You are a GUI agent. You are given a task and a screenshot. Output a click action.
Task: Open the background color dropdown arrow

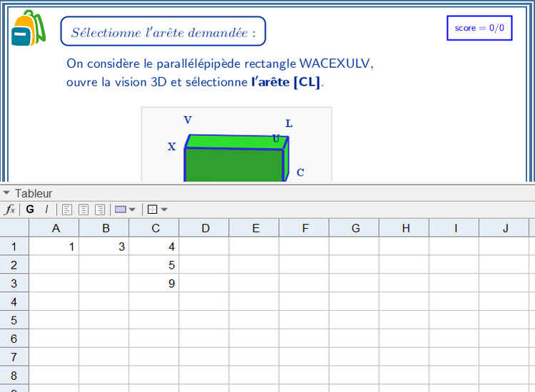[132, 210]
